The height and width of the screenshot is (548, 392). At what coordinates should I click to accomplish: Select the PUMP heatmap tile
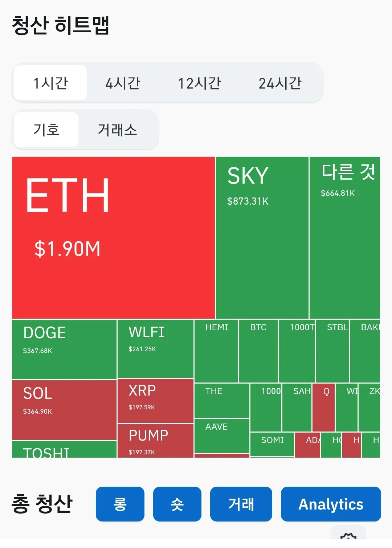(155, 440)
